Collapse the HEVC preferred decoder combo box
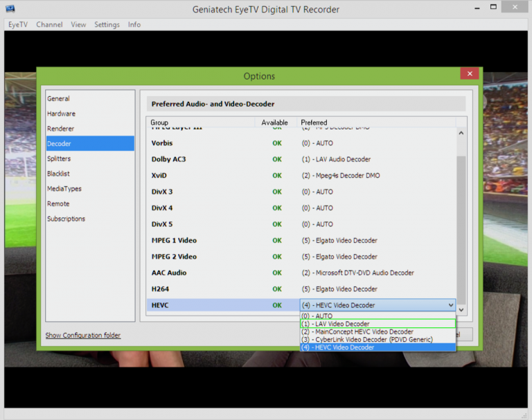The height and width of the screenshot is (420, 532). [x=450, y=305]
